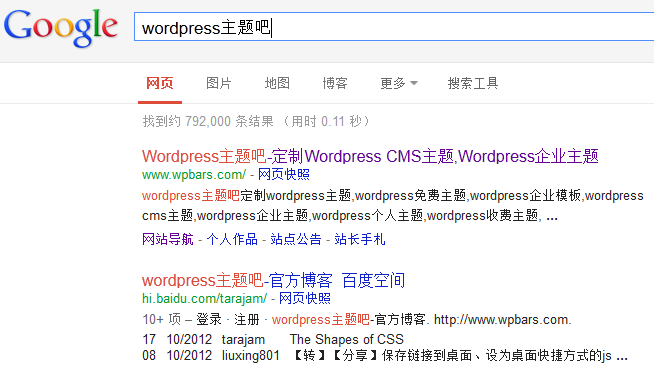Open the 个人作品 sitelink
Screen dimensions: 654x369
[232, 239]
